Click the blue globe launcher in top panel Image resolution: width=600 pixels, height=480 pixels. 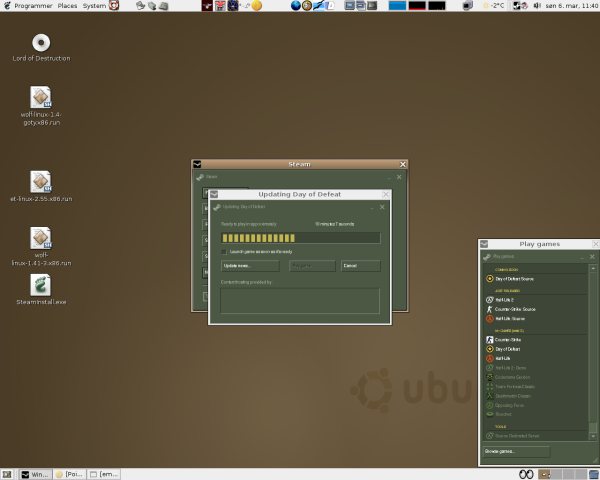click(x=295, y=5)
